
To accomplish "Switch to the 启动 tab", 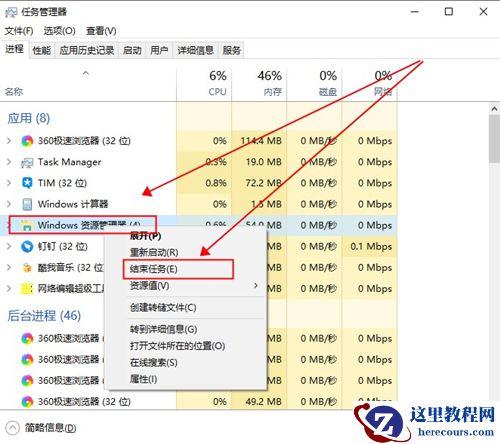I will click(132, 50).
